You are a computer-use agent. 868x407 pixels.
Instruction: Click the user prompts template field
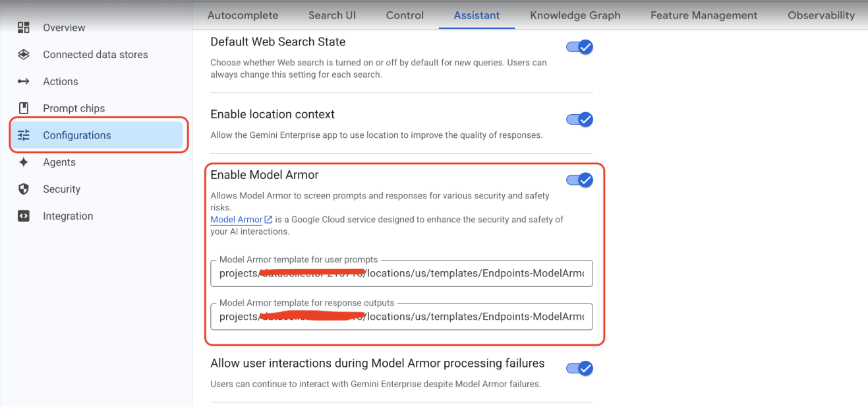401,274
